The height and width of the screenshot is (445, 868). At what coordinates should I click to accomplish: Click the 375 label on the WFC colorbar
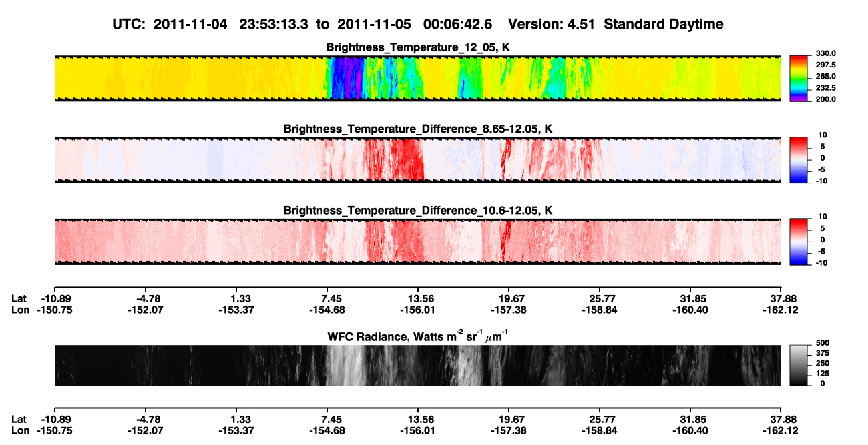(x=823, y=353)
